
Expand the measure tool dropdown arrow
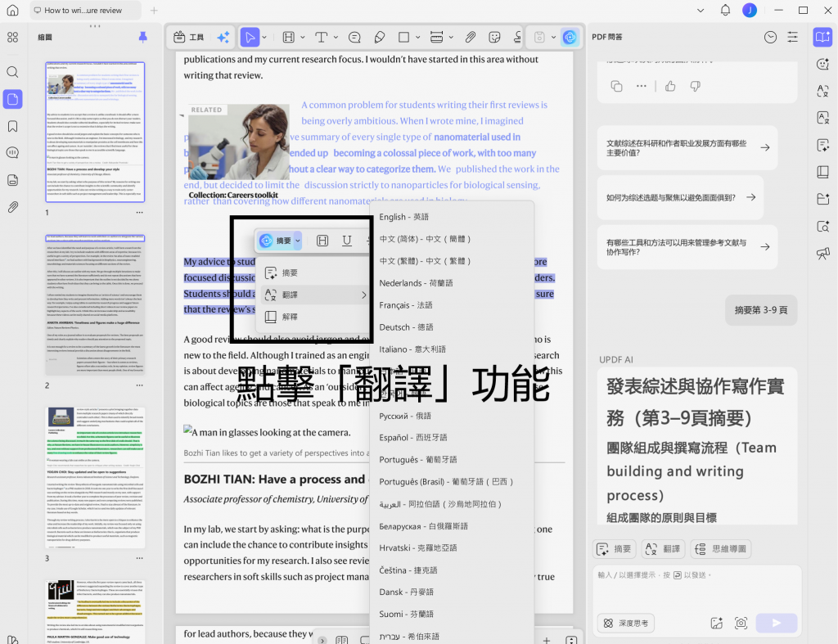(x=451, y=38)
